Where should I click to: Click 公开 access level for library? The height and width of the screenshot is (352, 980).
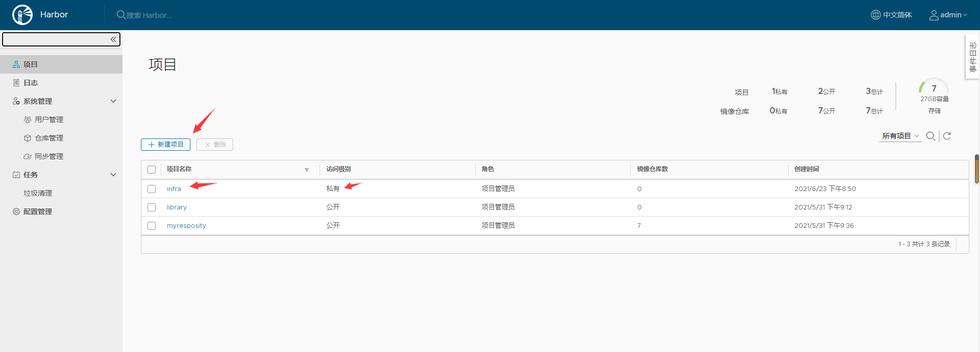coord(333,207)
